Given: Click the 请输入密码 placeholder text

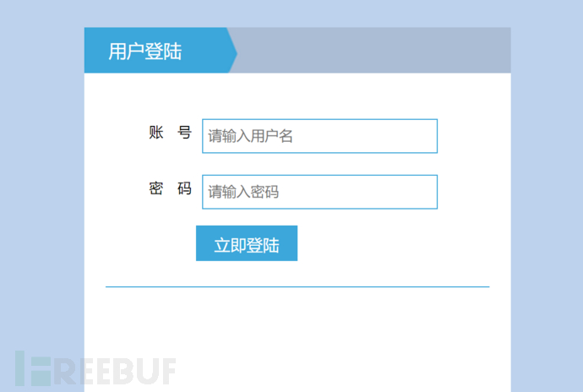Looking at the screenshot, I should pos(243,192).
